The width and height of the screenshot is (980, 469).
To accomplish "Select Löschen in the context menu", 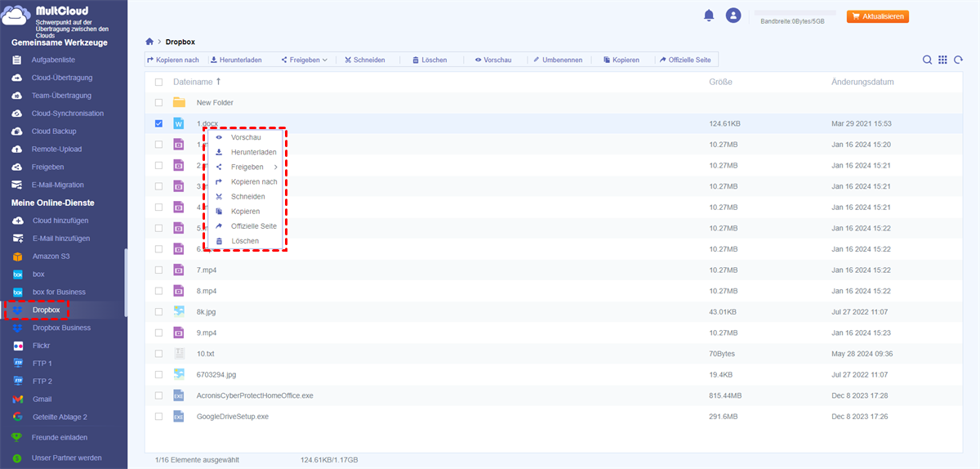I will (244, 241).
